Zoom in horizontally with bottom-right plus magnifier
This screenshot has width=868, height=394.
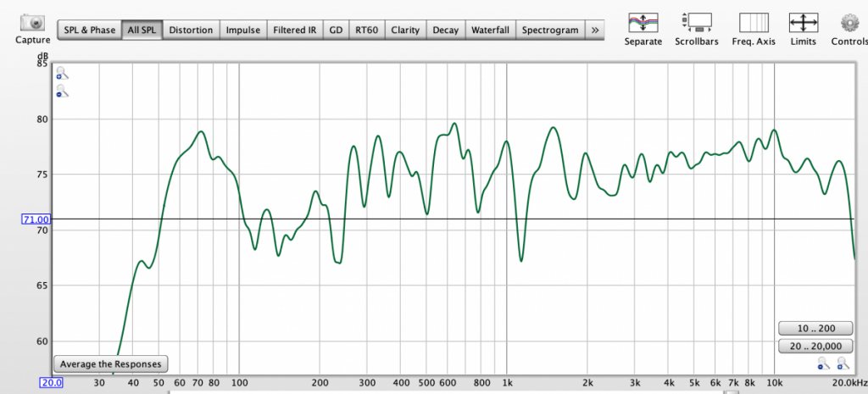click(x=843, y=363)
